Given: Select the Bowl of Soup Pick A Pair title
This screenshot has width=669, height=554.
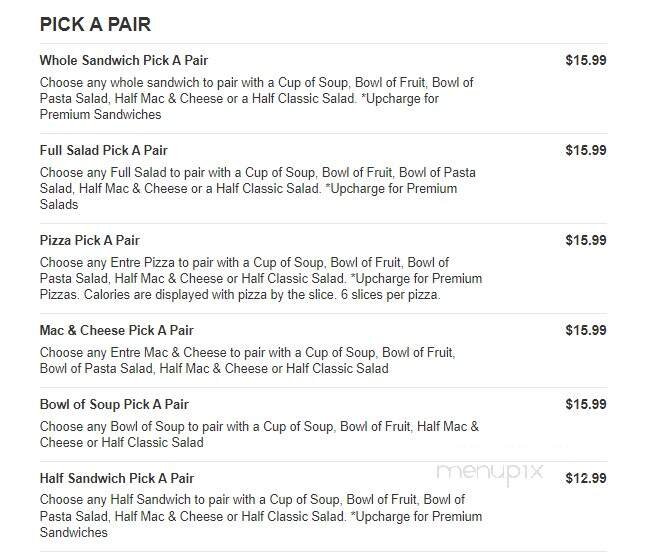Looking at the screenshot, I should 114,405.
